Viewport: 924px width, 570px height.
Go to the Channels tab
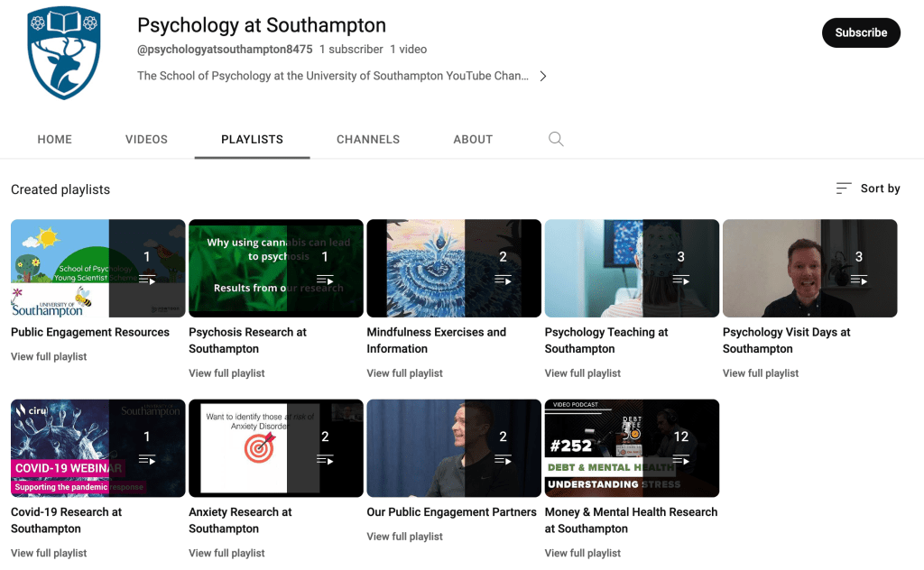[x=368, y=139]
